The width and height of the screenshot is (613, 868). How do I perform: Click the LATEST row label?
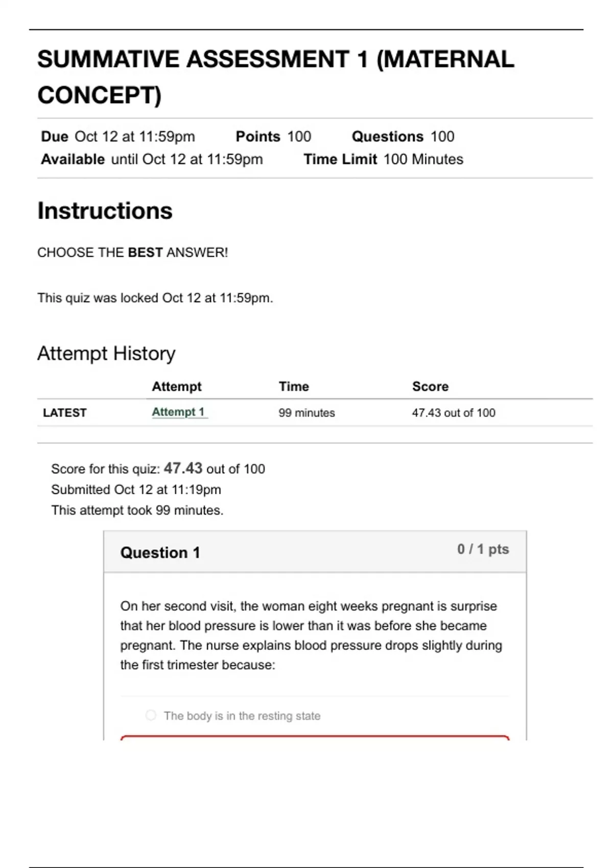[x=65, y=413]
